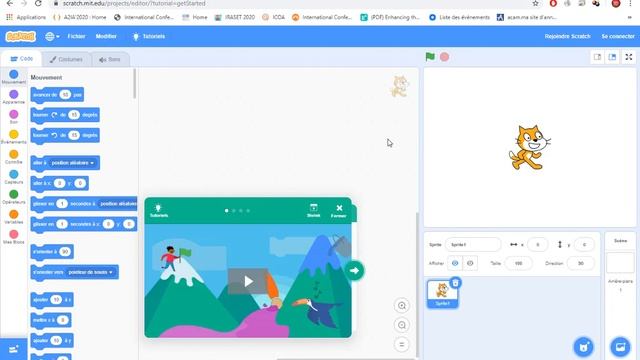Click the 'ajouter 10 à y' block
Viewport: 640px width, 360px height.
tap(52, 340)
